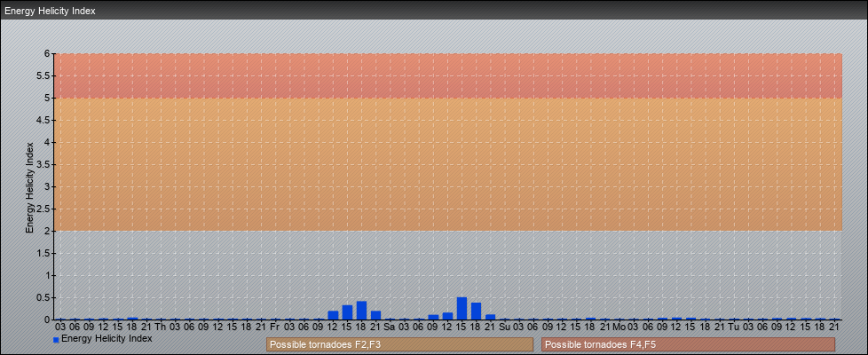Click the 'Th' day label on x-axis
The height and width of the screenshot is (355, 868).
tap(161, 327)
